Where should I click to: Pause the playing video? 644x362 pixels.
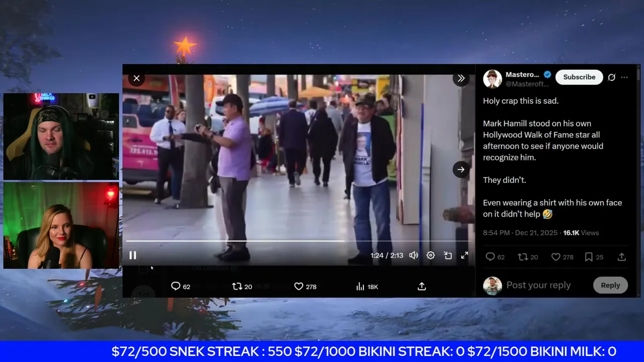click(133, 255)
